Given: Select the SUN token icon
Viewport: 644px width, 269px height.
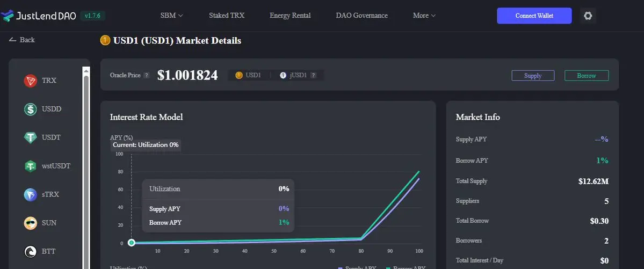Looking at the screenshot, I should pyautogui.click(x=31, y=223).
